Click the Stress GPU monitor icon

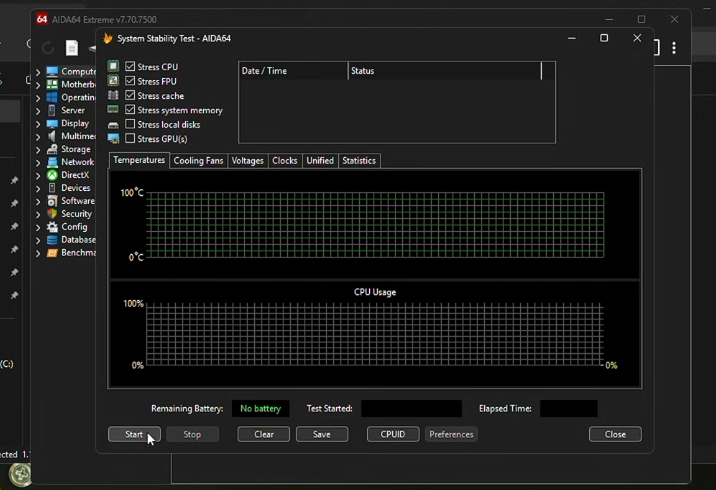click(x=113, y=138)
